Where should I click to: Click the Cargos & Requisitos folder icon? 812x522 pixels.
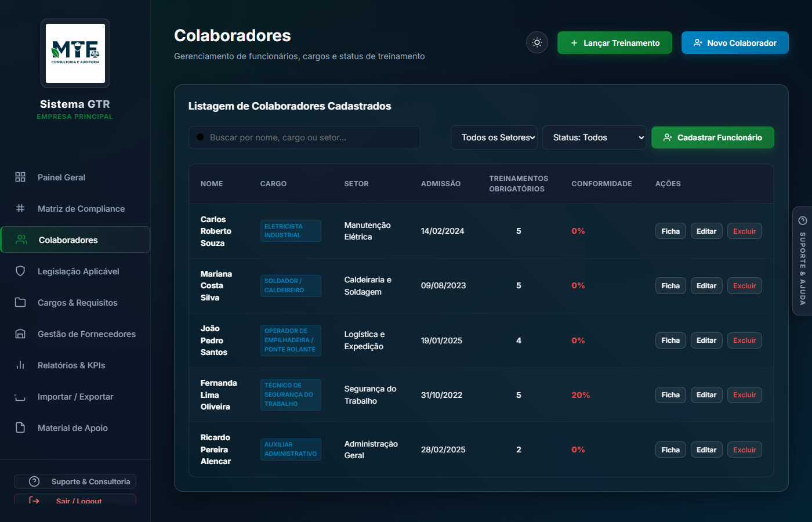[20, 302]
